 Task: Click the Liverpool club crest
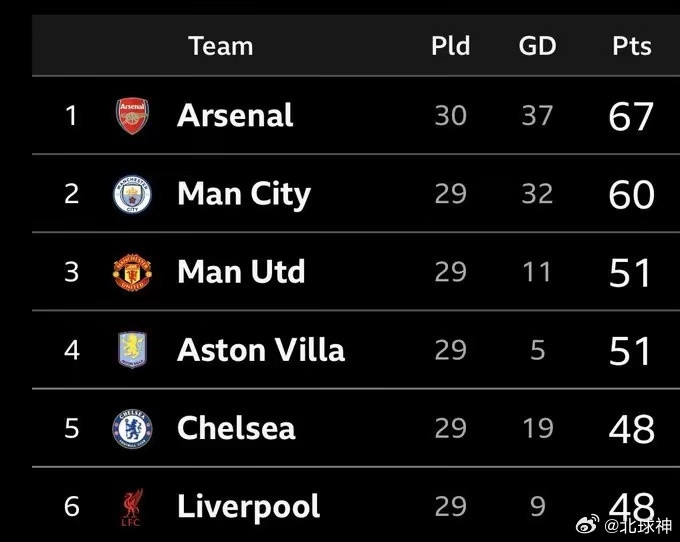tap(132, 507)
